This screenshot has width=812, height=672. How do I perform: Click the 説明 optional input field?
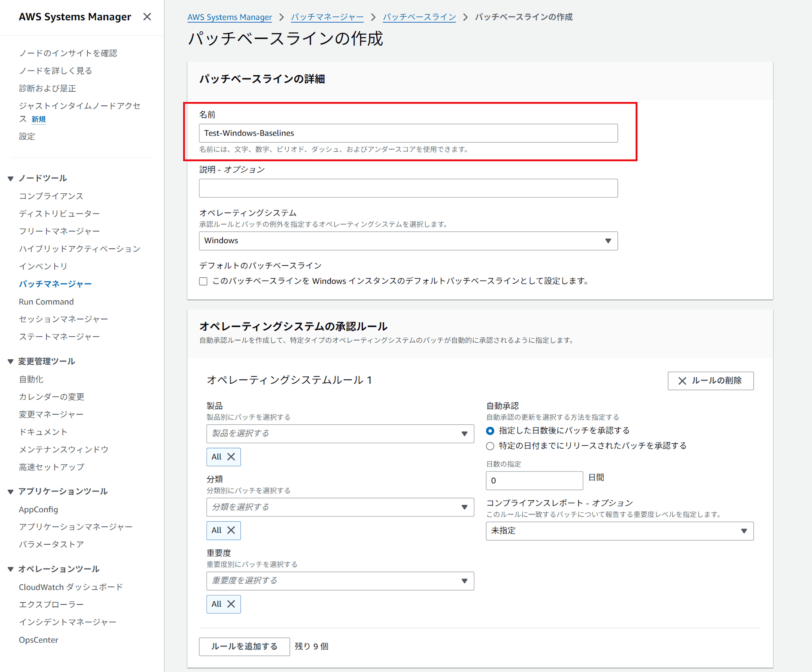[x=408, y=188]
